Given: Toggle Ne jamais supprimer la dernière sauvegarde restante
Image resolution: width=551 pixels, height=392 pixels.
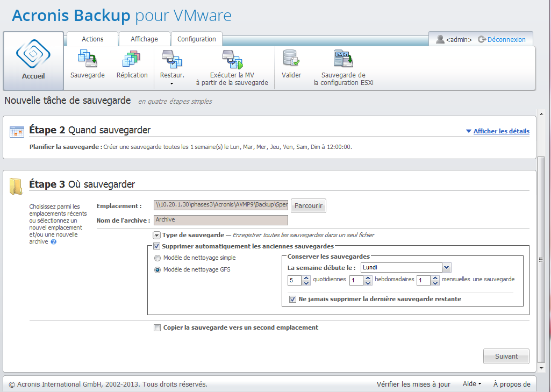Looking at the screenshot, I should (x=292, y=299).
